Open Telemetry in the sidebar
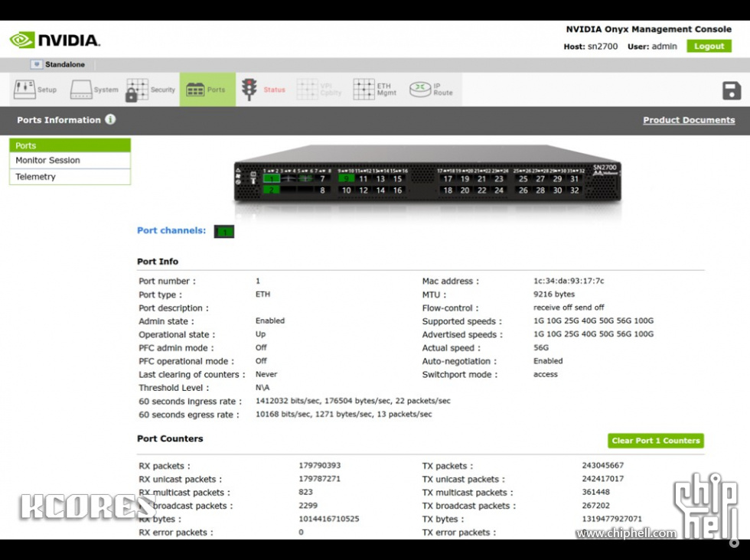 click(70, 177)
